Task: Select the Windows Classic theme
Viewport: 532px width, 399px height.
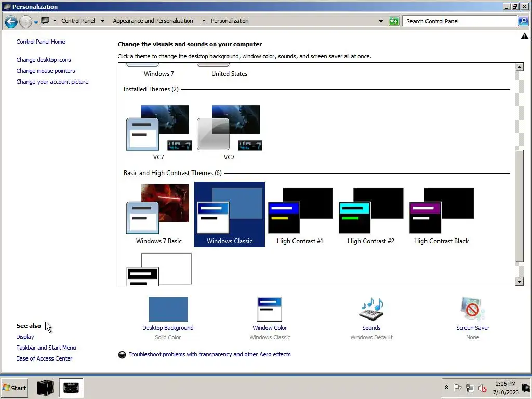Action: 229,214
